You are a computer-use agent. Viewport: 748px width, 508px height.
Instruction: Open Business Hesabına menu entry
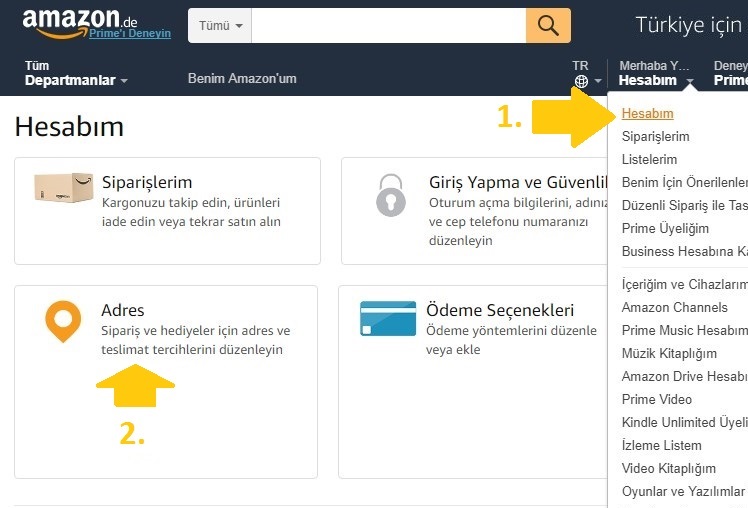(x=685, y=251)
